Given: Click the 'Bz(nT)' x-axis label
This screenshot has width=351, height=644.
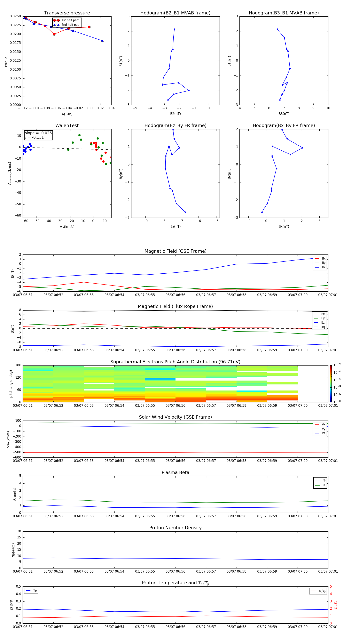Looking at the screenshot, I should 175,227.
